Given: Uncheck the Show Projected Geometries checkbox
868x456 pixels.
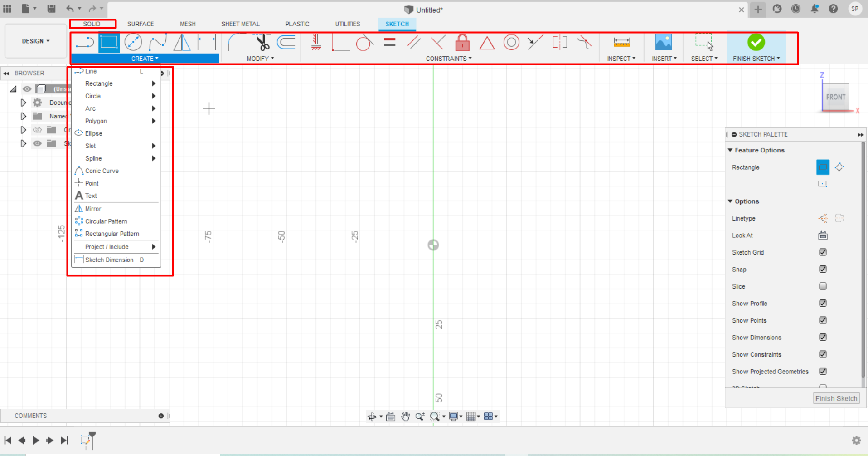Looking at the screenshot, I should point(823,371).
